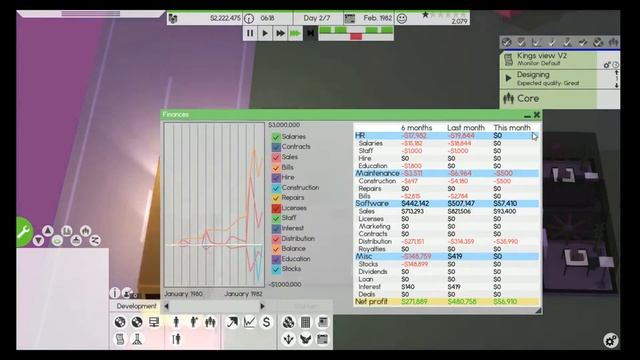Screen dimensions: 640x360
Task: Click the Net profit row label
Action: point(371,302)
